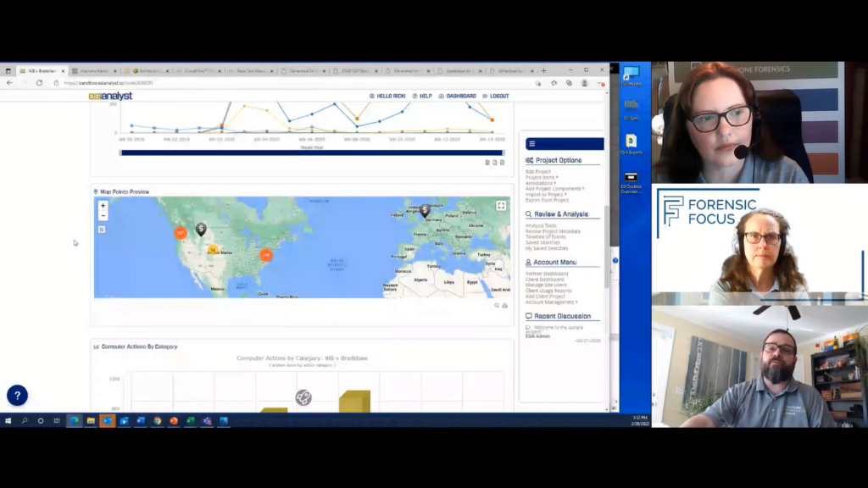This screenshot has width=868, height=488.
Task: Open Microsoft Teams from the taskbar
Action: [207, 421]
